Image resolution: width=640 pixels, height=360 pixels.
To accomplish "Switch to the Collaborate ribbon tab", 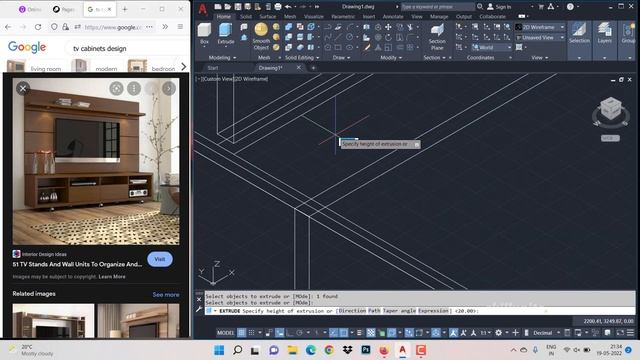I will (x=492, y=16).
